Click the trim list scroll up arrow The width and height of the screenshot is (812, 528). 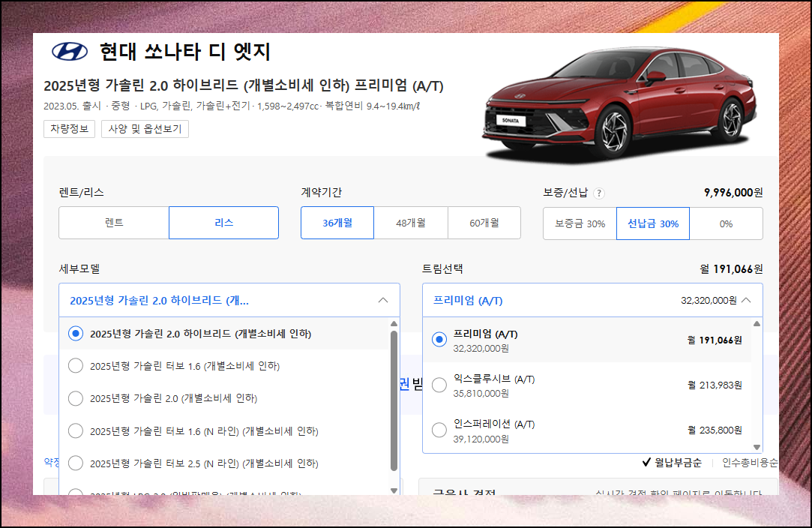(757, 324)
